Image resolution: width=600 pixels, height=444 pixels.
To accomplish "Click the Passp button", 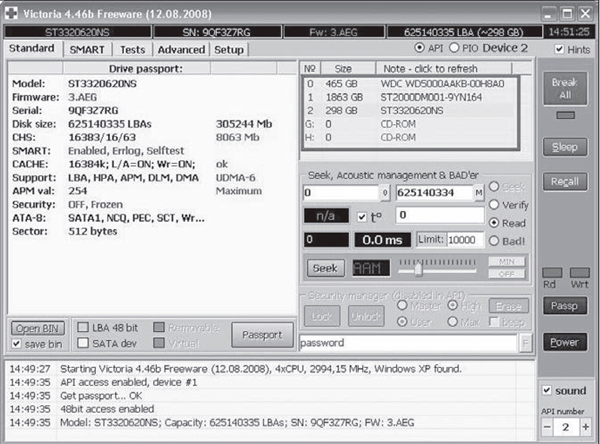I will pos(566,305).
